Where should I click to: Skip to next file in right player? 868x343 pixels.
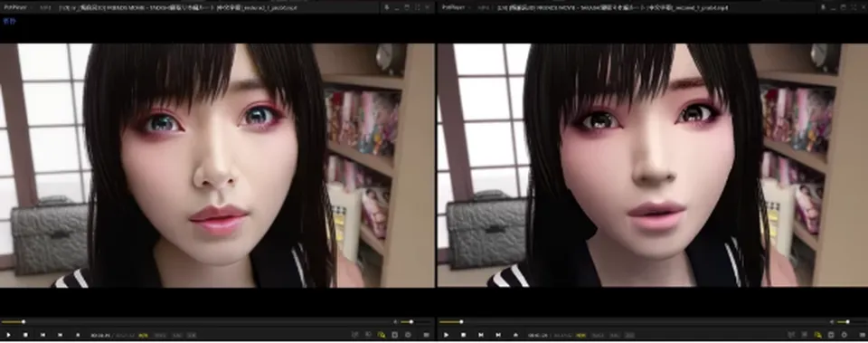497,335
